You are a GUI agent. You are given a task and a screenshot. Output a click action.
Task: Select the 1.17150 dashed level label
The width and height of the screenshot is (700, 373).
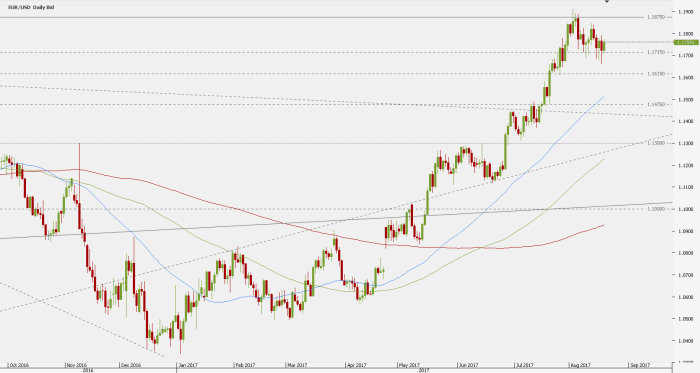(x=656, y=52)
